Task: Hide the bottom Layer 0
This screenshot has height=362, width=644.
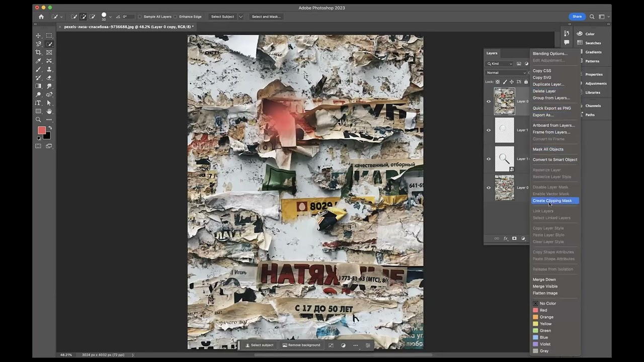Action: coord(489,188)
